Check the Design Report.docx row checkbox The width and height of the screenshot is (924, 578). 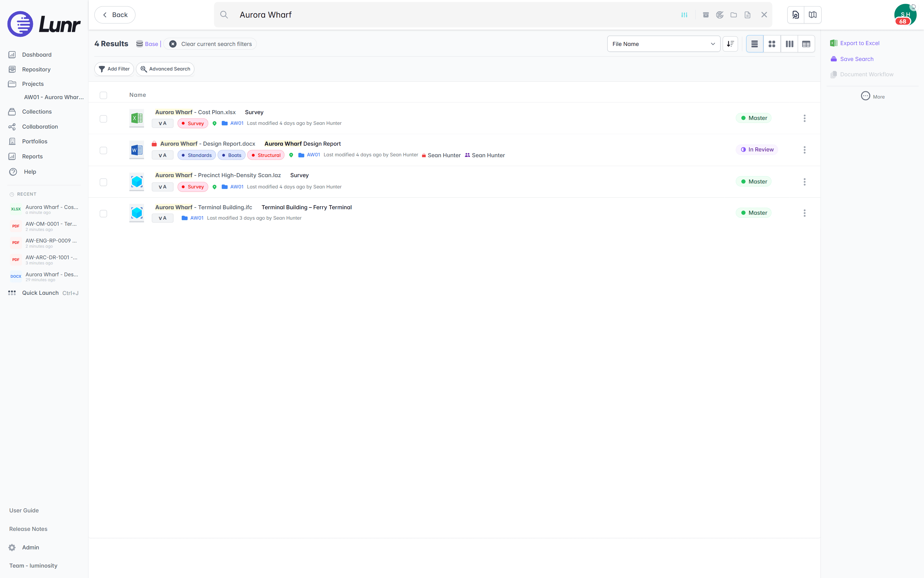click(103, 150)
